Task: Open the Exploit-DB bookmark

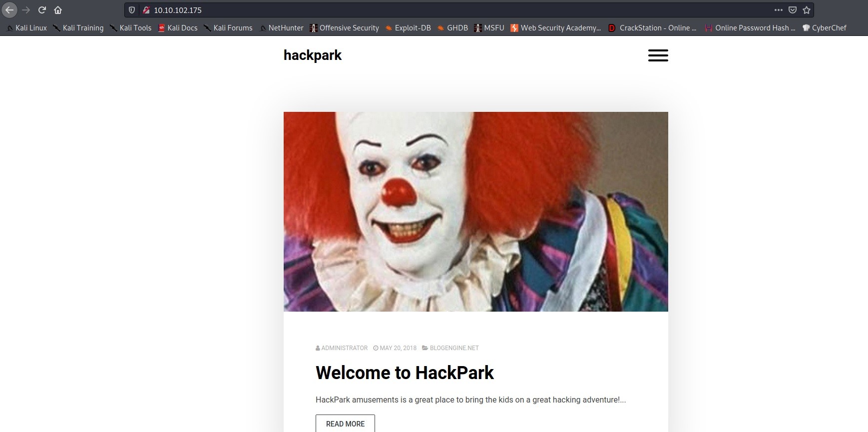Action: click(408, 28)
